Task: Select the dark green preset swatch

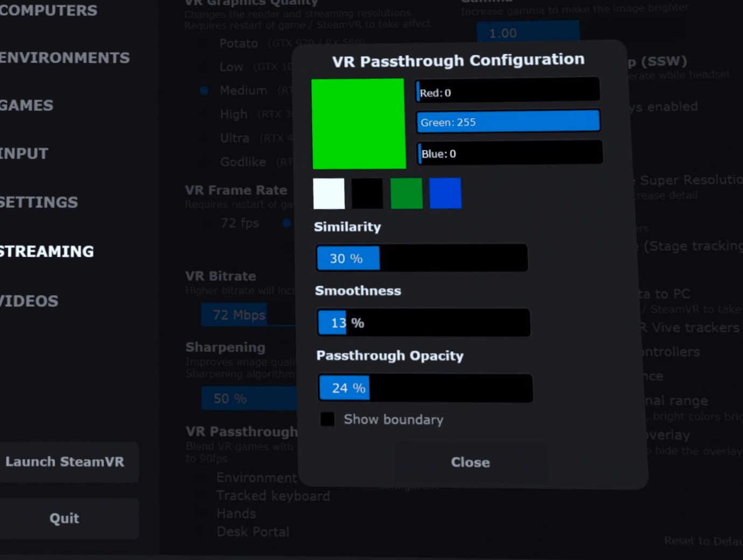Action: coord(406,194)
